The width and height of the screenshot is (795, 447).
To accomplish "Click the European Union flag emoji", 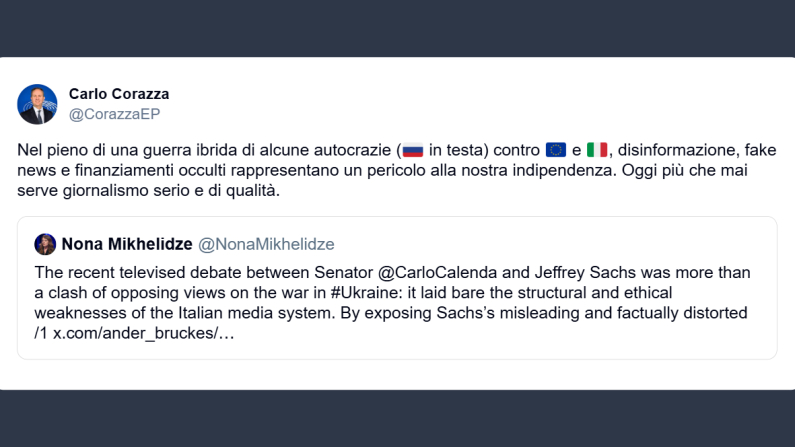I will click(x=556, y=150).
